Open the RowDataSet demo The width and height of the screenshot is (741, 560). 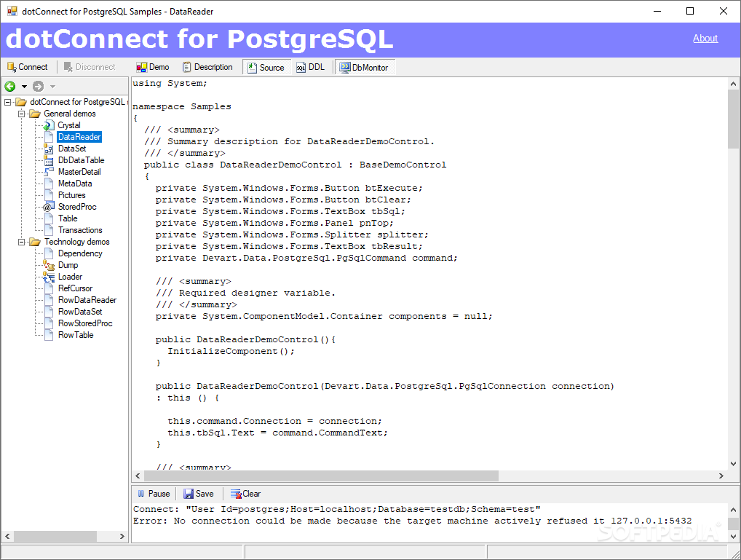point(80,312)
